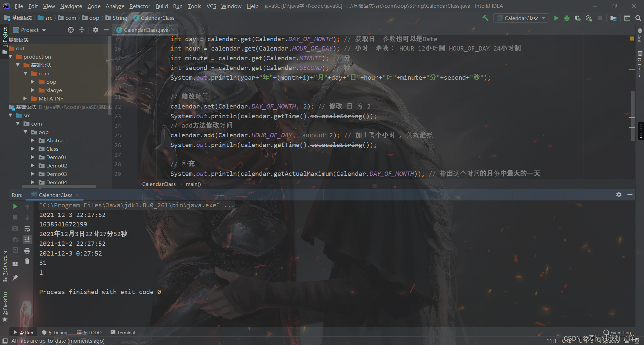Open Search Everywhere with the magnifier icon
The image size is (644, 345).
[638, 18]
